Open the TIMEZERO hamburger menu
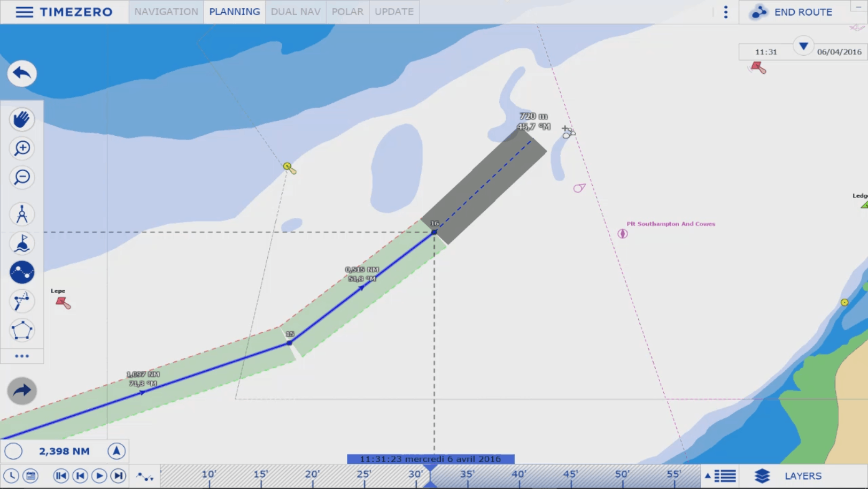This screenshot has width=868, height=489. point(24,12)
